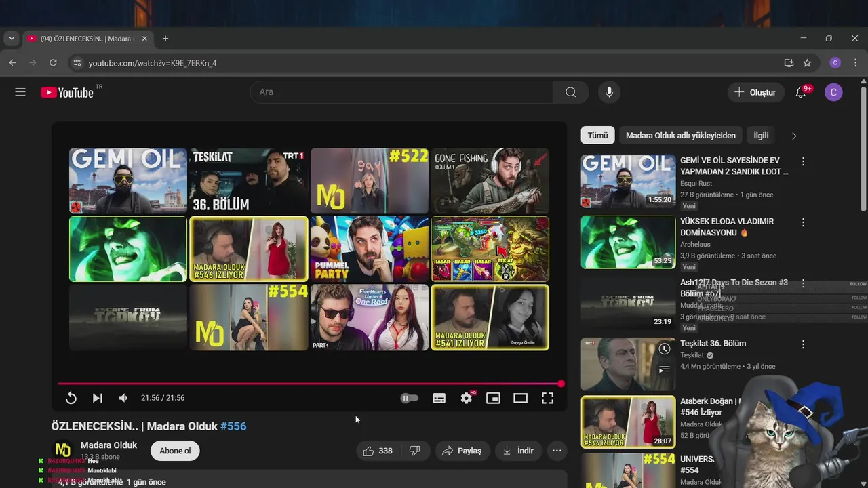Viewport: 868px width, 488px height.
Task: Enable theater mode view
Action: (520, 398)
